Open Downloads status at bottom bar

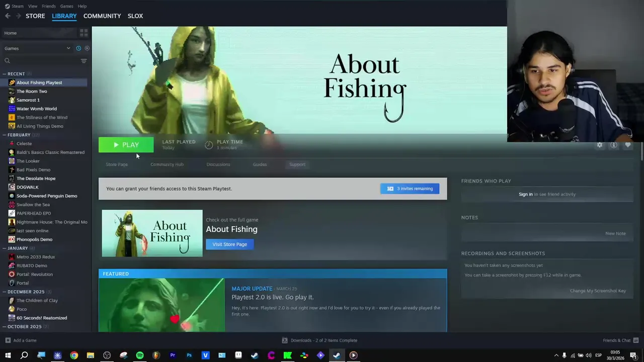319,340
